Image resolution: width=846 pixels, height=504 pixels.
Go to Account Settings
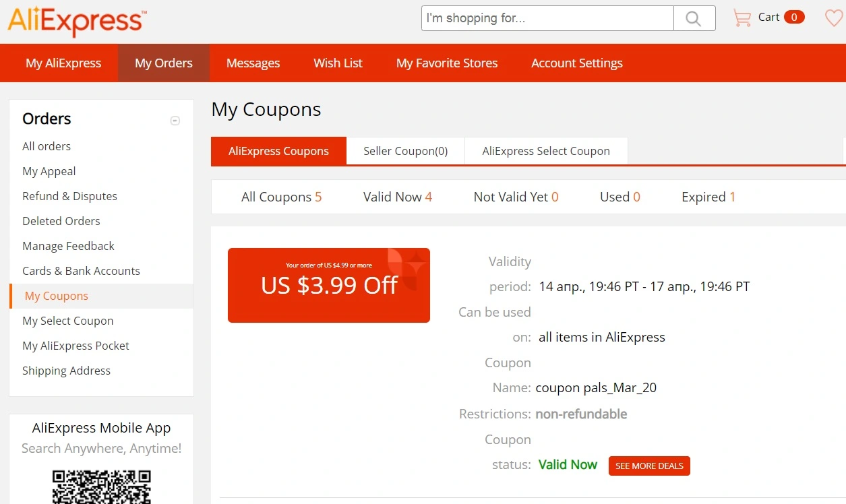577,63
